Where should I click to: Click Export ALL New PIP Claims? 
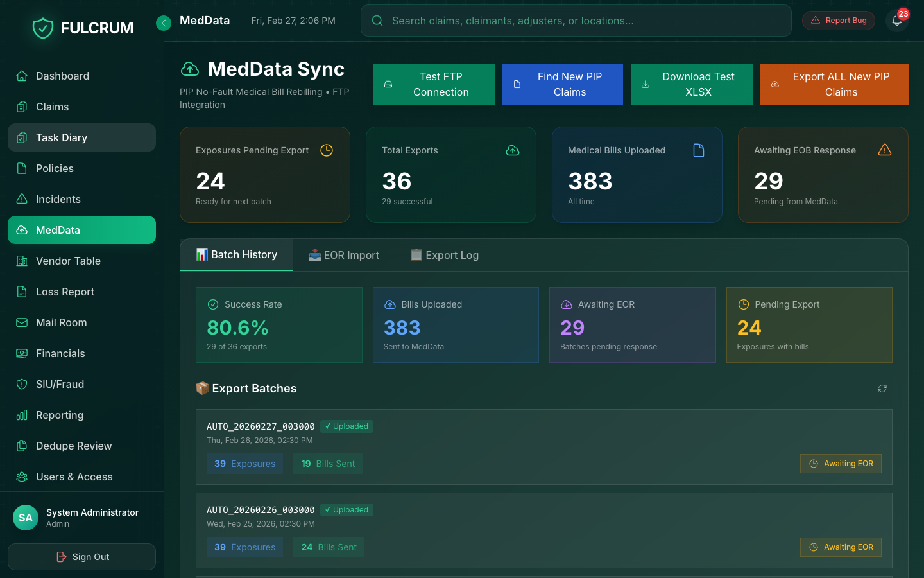pos(834,84)
